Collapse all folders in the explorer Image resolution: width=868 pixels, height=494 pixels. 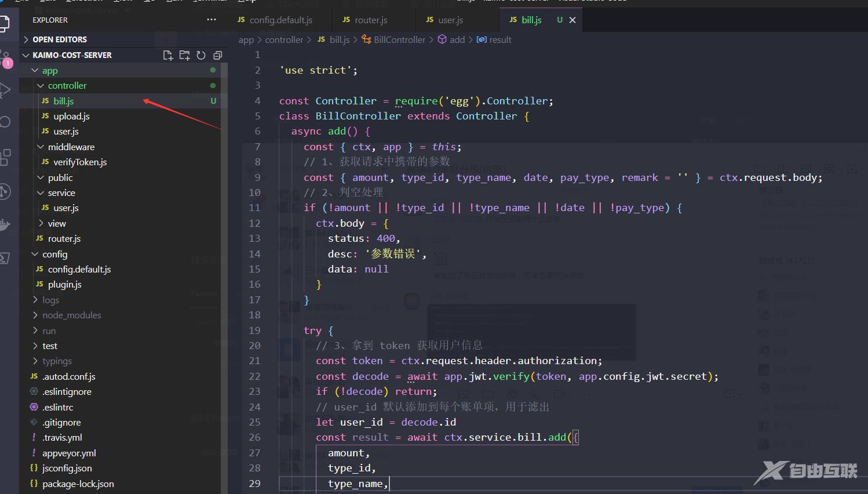218,55
